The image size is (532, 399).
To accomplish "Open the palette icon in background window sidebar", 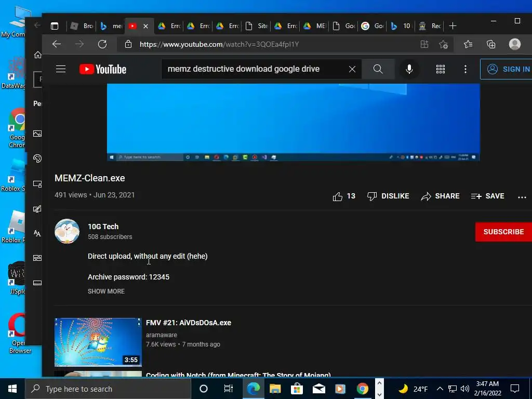I will pos(37,158).
